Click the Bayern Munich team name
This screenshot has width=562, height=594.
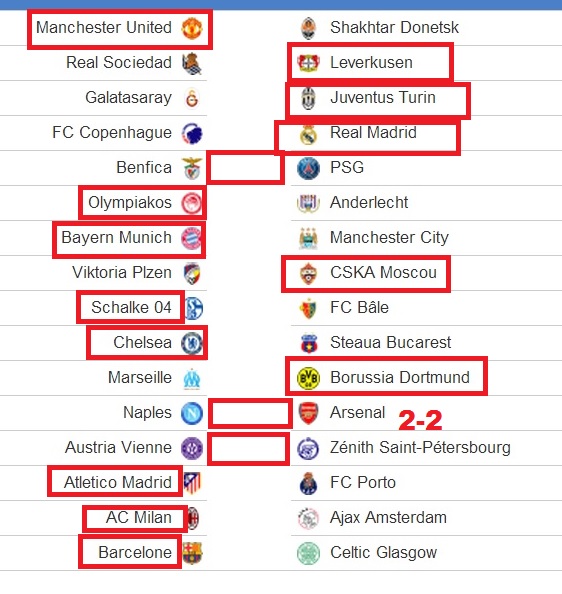pyautogui.click(x=116, y=238)
